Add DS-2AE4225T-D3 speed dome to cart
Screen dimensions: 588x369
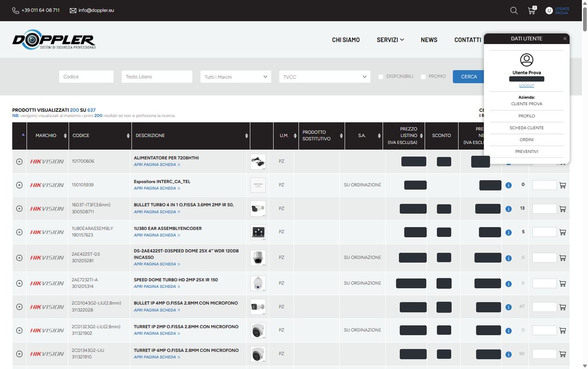click(563, 258)
